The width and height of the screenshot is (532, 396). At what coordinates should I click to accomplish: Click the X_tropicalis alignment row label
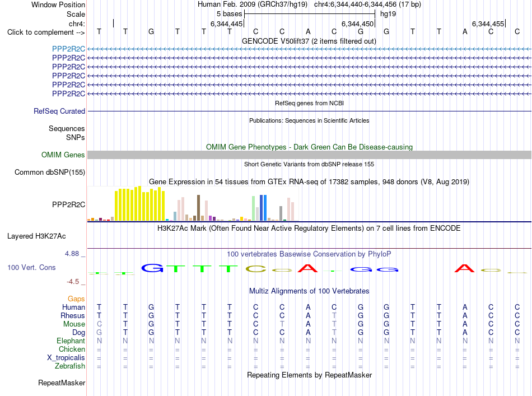[66, 358]
